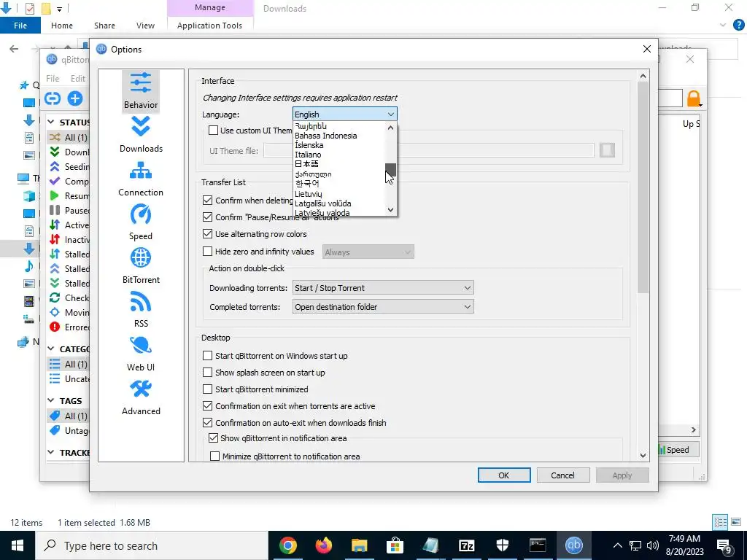Open the Application Tools ribbon tab
This screenshot has width=747, height=560.
point(209,26)
